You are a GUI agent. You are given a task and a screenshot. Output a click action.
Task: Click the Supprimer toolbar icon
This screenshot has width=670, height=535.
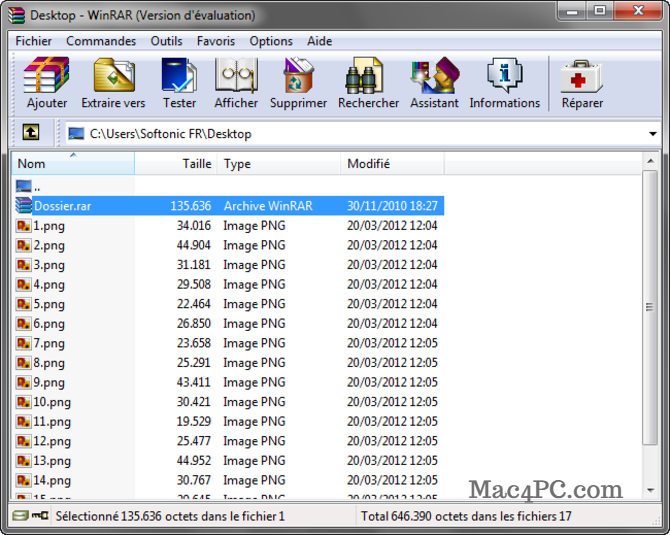[298, 75]
